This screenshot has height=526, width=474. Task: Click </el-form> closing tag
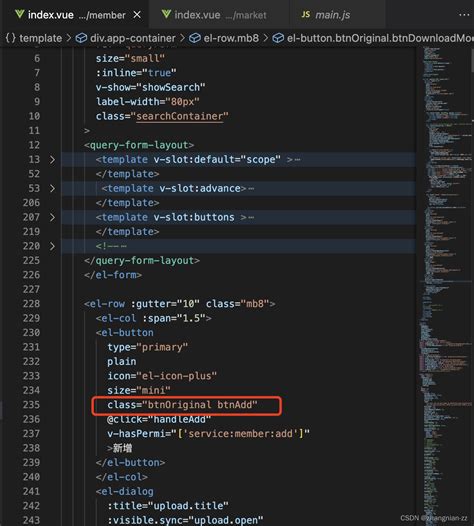pos(113,275)
